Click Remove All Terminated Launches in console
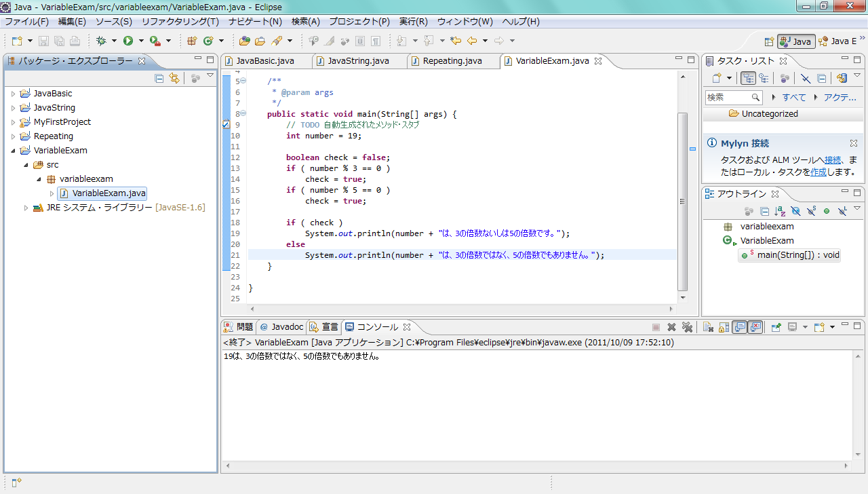Image resolution: width=868 pixels, height=494 pixels. click(687, 327)
